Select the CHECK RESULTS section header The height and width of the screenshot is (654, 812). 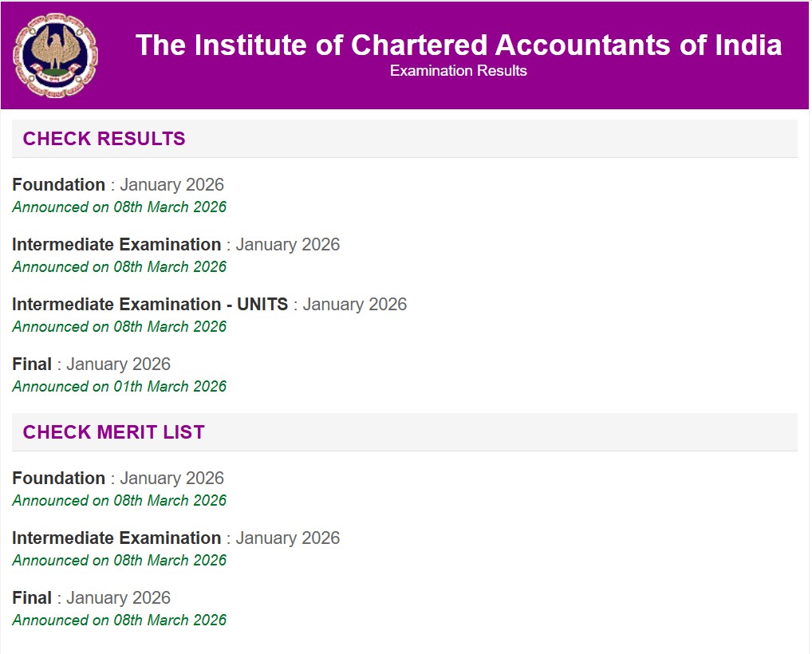point(104,138)
